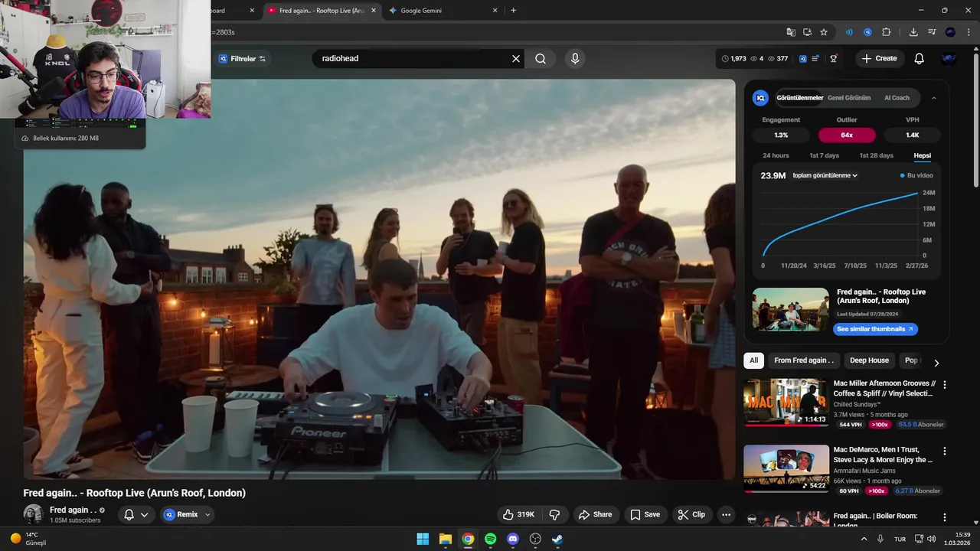
Task: Open the toplam görüntülenme dropdown
Action: pos(825,175)
